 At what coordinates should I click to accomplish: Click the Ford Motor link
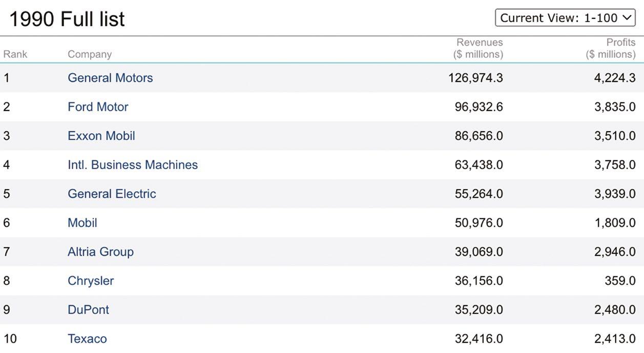[98, 107]
